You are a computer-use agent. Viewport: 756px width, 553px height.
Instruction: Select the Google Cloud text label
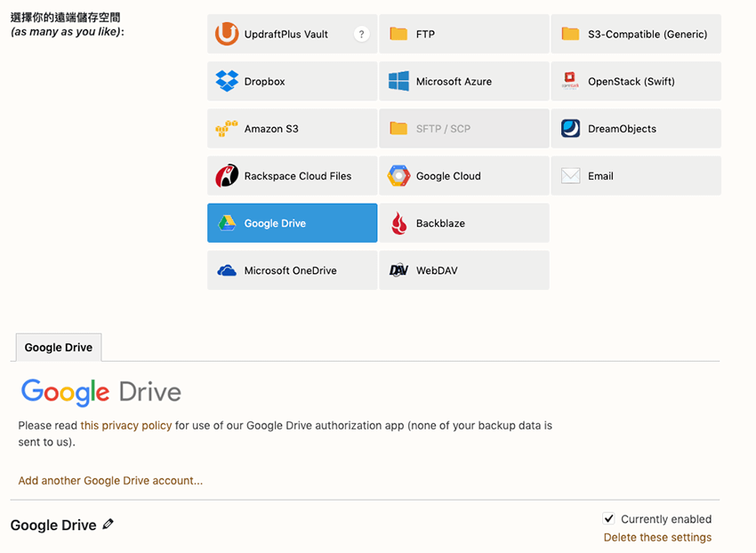click(448, 176)
